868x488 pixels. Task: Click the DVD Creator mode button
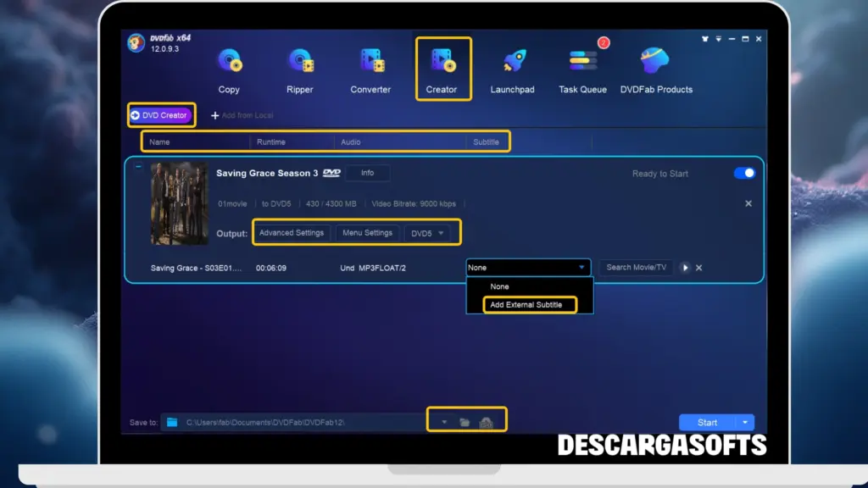pos(160,114)
